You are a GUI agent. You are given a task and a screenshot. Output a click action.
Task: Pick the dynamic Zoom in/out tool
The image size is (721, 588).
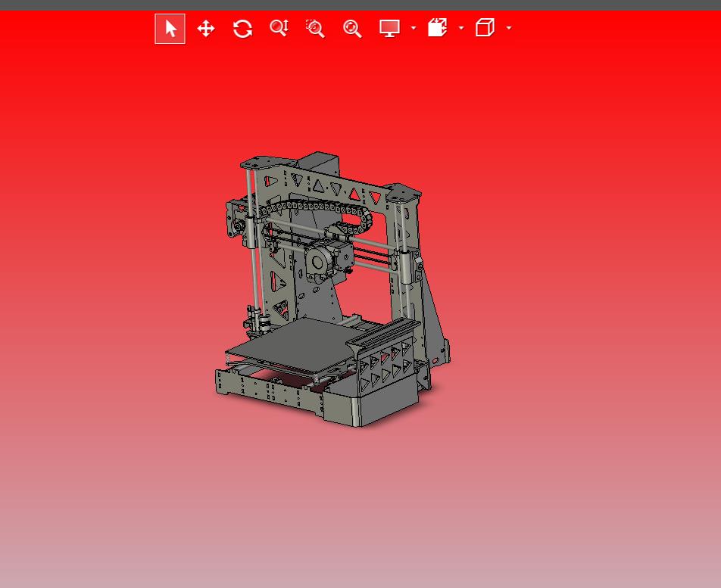pyautogui.click(x=279, y=29)
